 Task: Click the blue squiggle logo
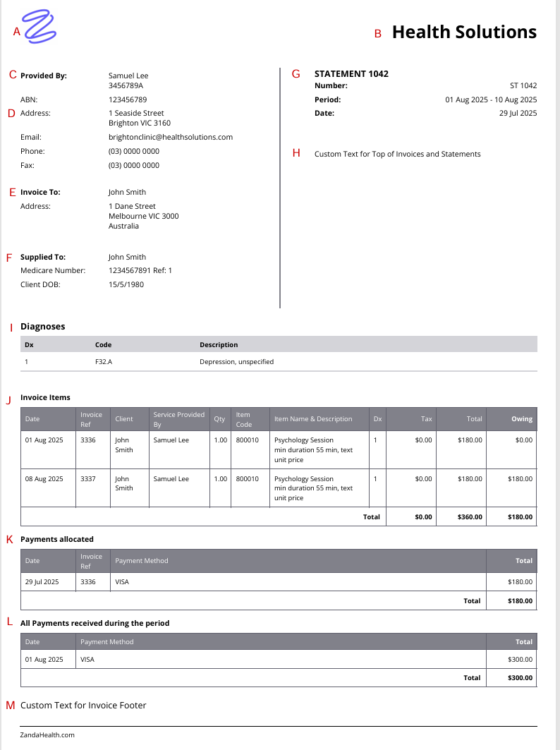coord(39,27)
